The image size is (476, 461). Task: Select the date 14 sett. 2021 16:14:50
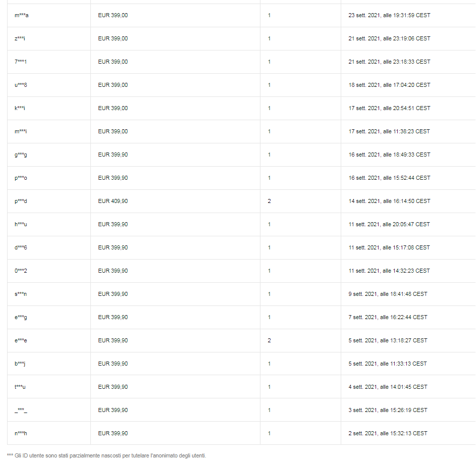coord(389,201)
